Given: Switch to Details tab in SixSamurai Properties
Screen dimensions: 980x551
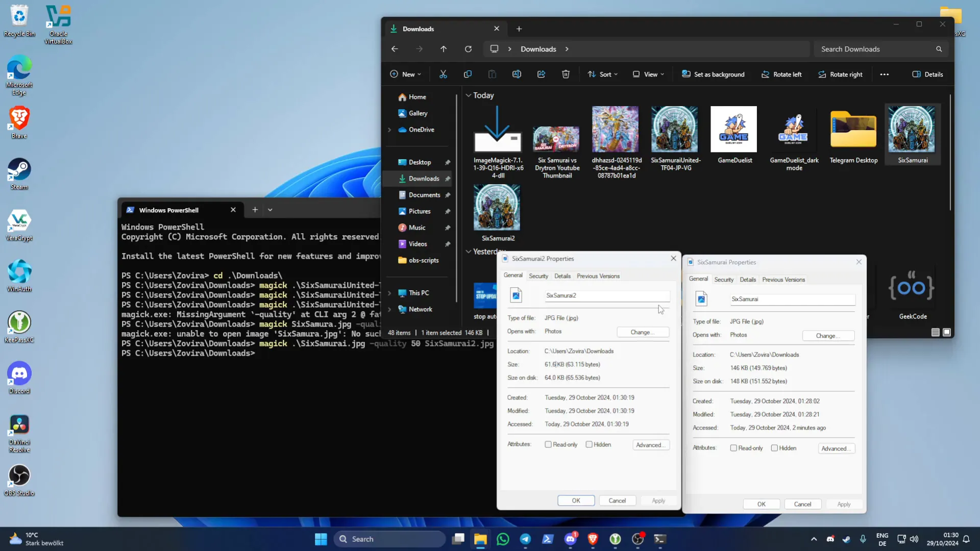Looking at the screenshot, I should [748, 279].
